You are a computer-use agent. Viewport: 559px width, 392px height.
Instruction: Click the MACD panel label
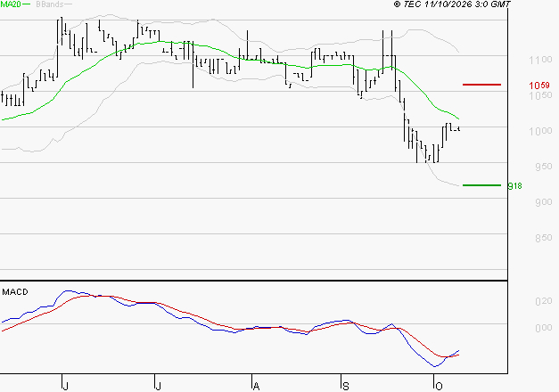coord(15,292)
